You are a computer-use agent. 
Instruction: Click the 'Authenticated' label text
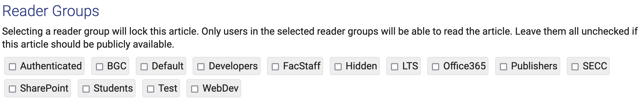click(51, 66)
